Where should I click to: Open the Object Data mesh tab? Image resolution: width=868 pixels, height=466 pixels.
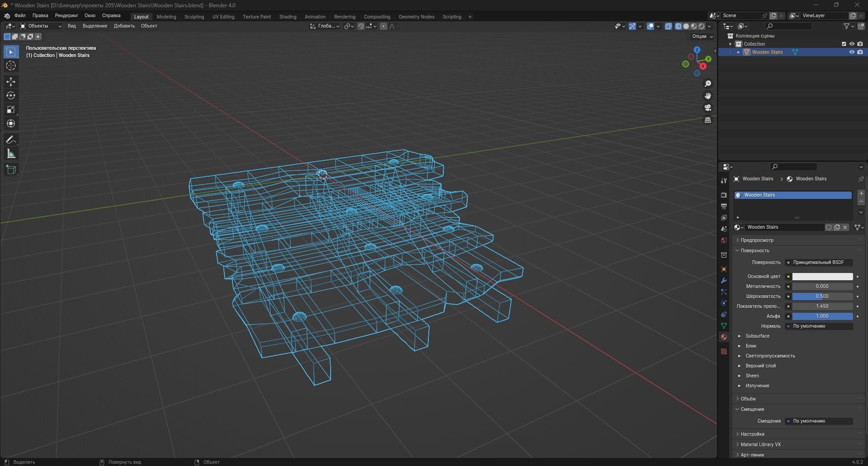tap(724, 325)
